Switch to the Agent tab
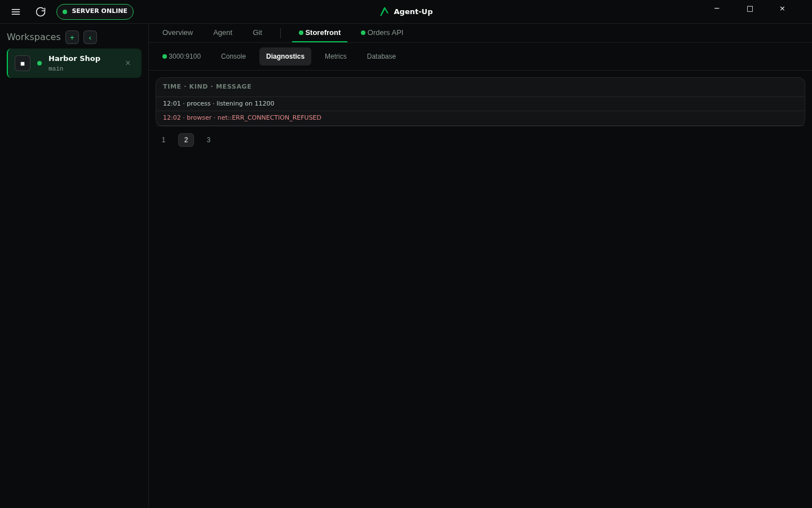The image size is (812, 508). (223, 33)
